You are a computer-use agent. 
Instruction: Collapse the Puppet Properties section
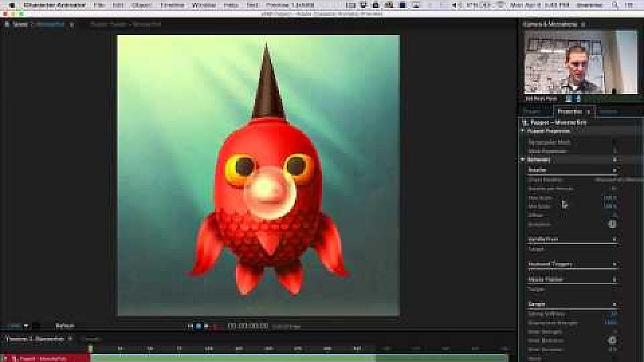523,131
